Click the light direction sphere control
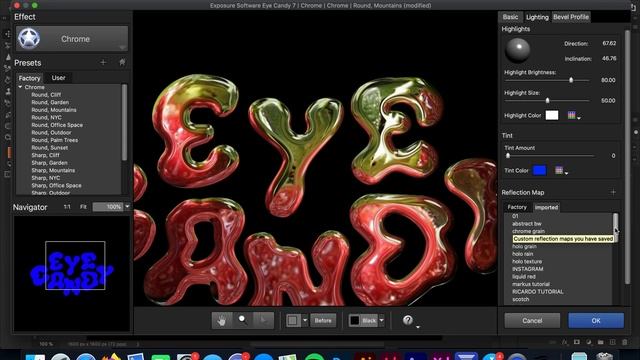 tap(518, 50)
